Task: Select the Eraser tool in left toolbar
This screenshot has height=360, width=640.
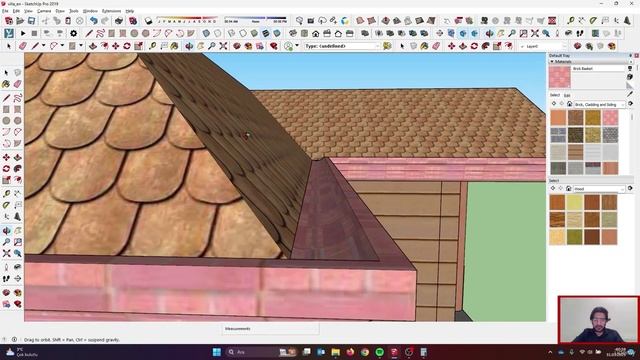Action: pos(18,84)
